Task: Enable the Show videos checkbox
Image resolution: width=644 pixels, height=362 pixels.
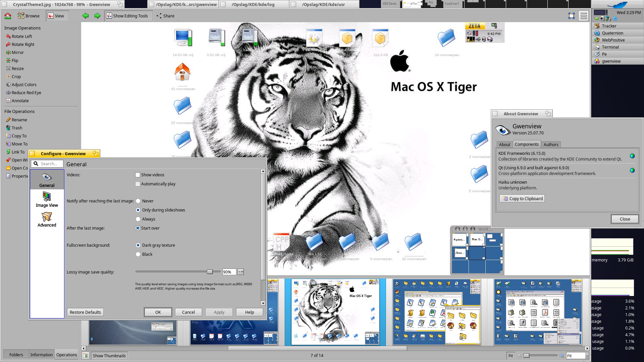Action: click(x=138, y=175)
